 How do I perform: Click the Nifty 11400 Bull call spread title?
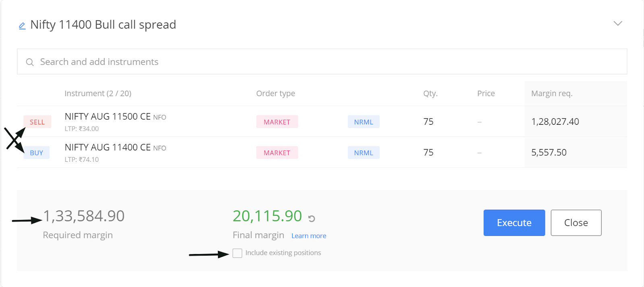click(x=103, y=25)
